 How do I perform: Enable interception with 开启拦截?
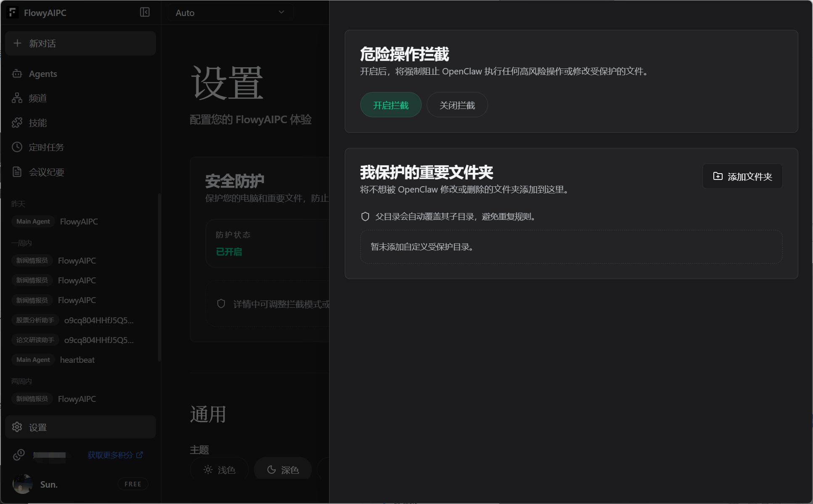[391, 105]
